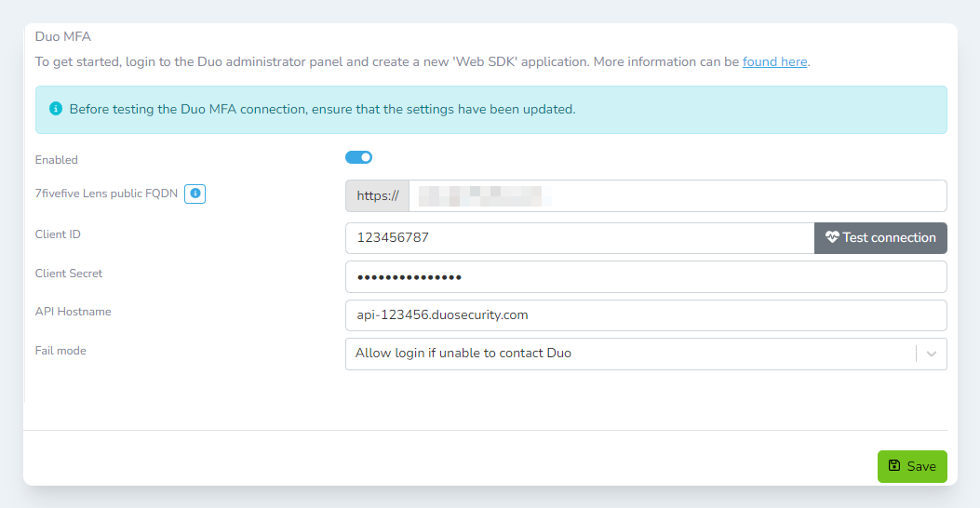Image resolution: width=980 pixels, height=508 pixels.
Task: Click the chevron arrow of Fail mode
Action: click(x=932, y=354)
